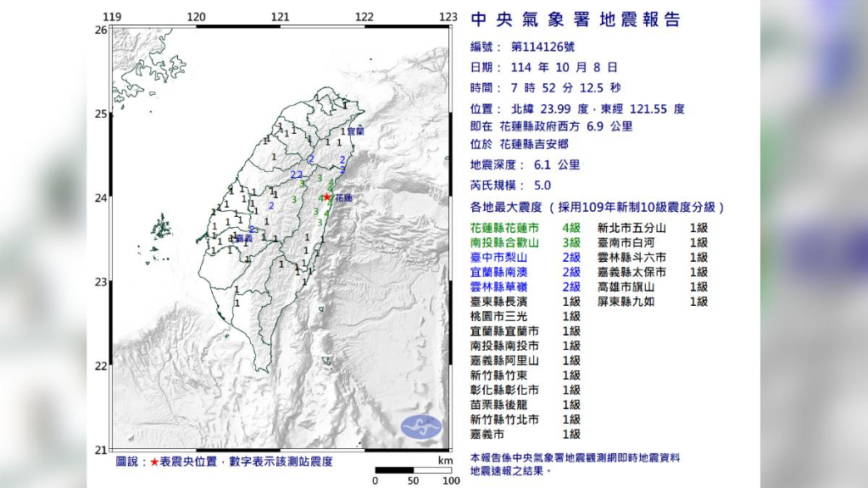868x488 pixels.
Task: Click the longitude label 121 on the map edge
Action: 280,15
